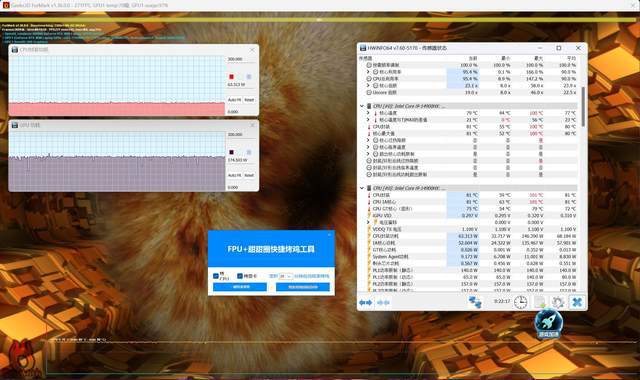
Task: Click the HWiNFO64 title bar app icon
Action: pos(362,48)
